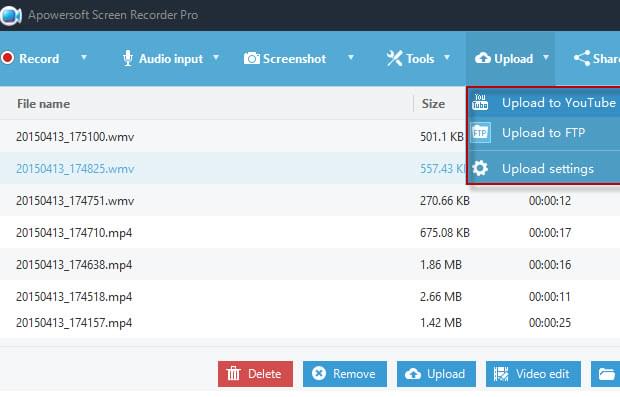Click the Audio input toolbar label

[x=171, y=59]
